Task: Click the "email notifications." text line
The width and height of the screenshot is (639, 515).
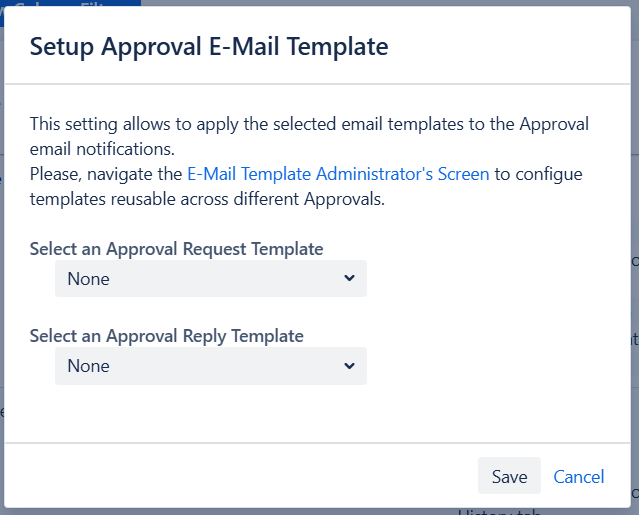Action: (102, 149)
